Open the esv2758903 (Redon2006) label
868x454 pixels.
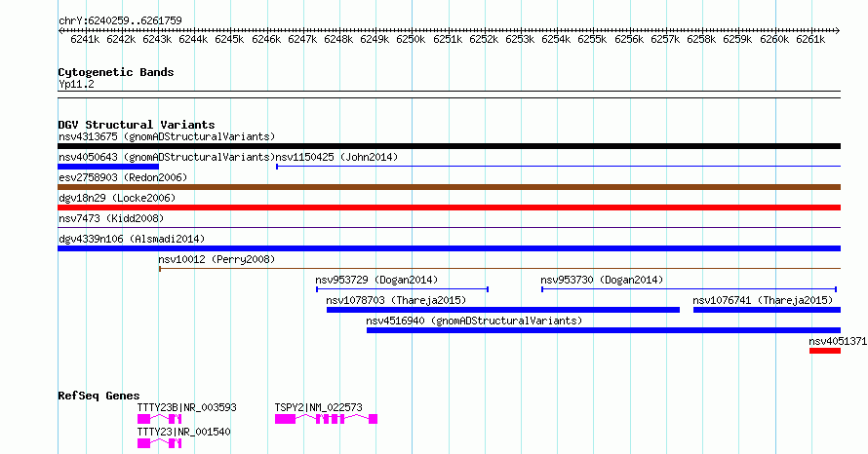[x=123, y=177]
